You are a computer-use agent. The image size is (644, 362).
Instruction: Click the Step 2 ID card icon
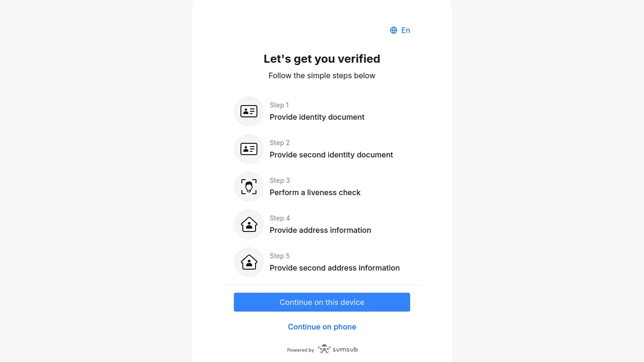click(249, 149)
